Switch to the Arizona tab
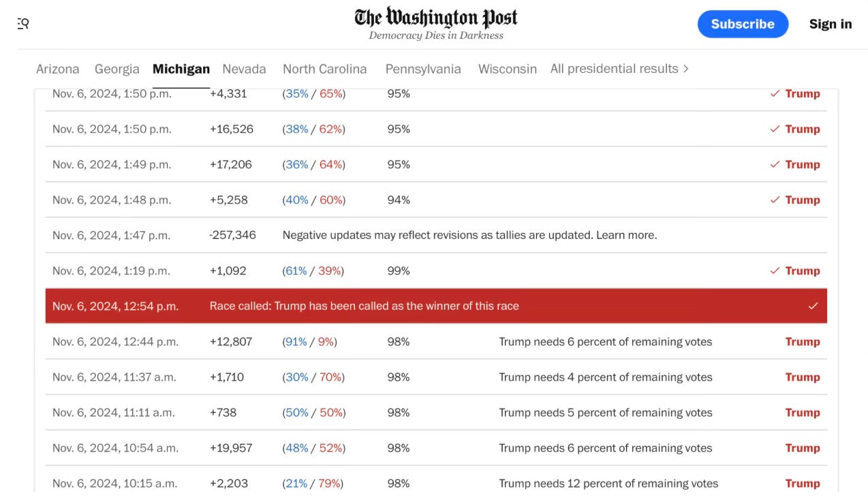This screenshot has height=504, width=868. click(x=58, y=69)
